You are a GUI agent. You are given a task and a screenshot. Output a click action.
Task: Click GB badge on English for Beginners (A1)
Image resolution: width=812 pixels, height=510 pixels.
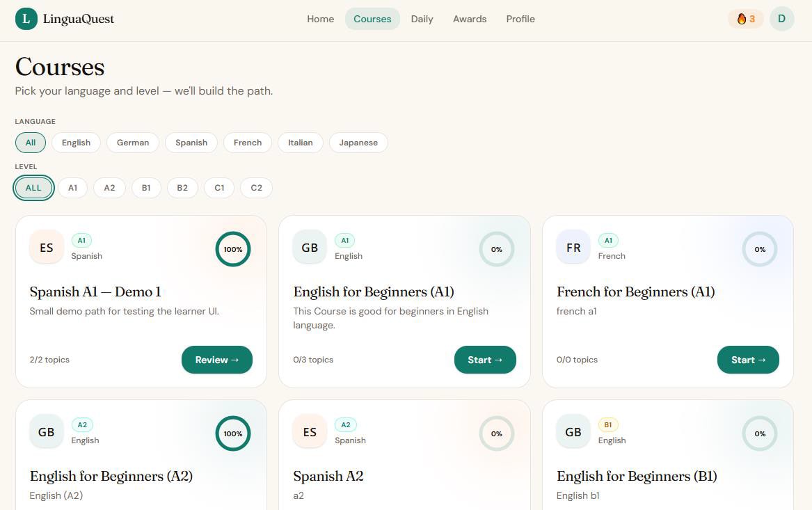pyautogui.click(x=310, y=248)
